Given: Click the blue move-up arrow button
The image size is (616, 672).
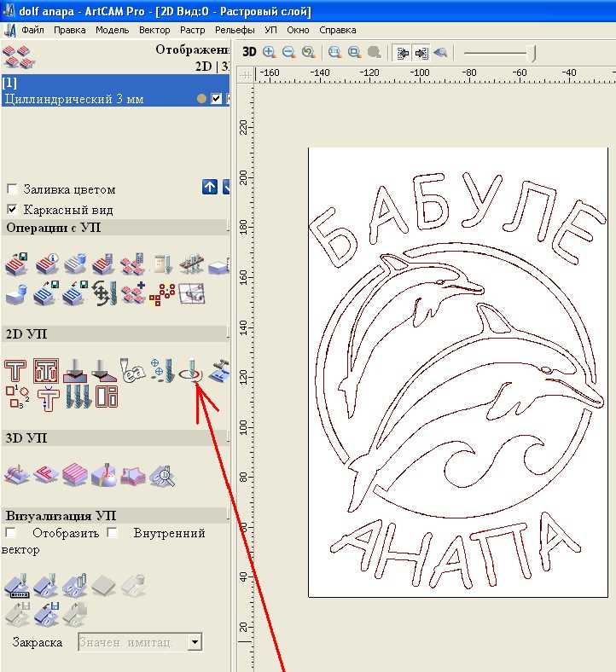Looking at the screenshot, I should coord(209,188).
